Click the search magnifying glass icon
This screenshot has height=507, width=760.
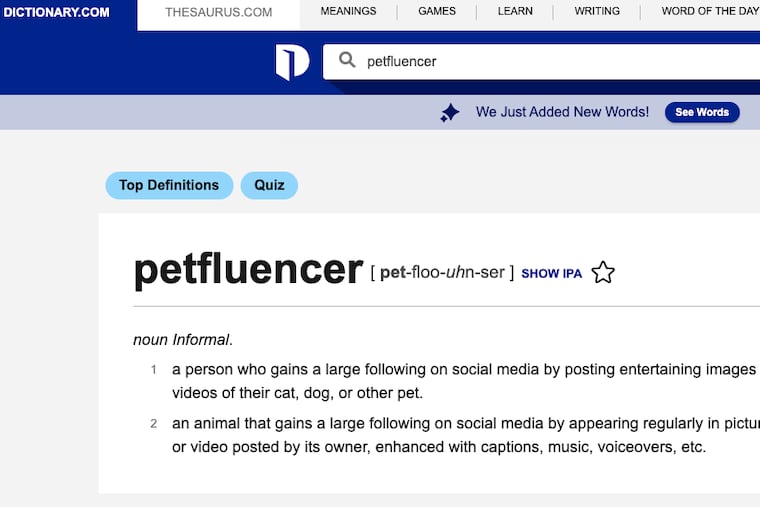(347, 61)
